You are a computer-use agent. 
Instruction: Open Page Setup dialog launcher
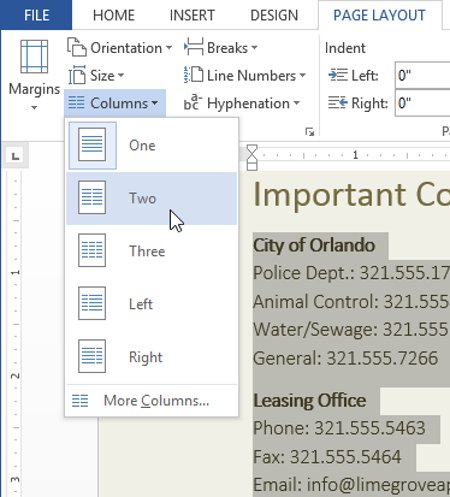(309, 132)
